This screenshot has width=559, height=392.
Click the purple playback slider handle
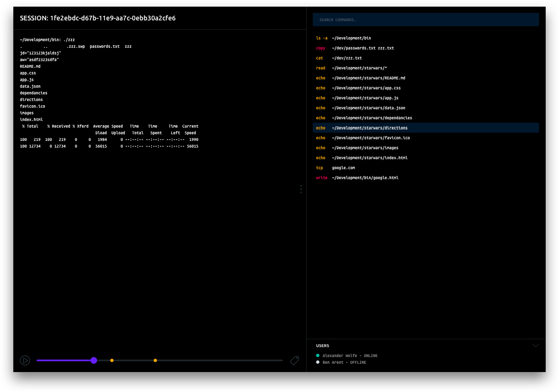pos(94,360)
